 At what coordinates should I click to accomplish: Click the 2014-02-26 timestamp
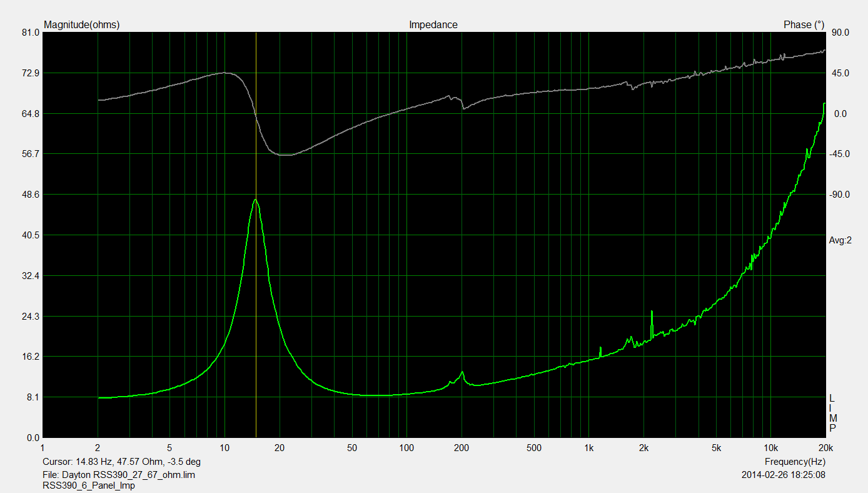point(782,475)
